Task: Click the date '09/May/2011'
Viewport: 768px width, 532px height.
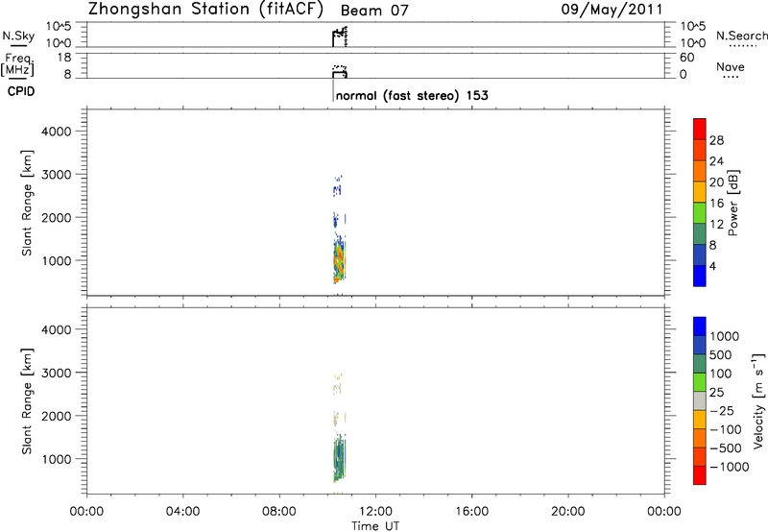Action: pyautogui.click(x=612, y=10)
